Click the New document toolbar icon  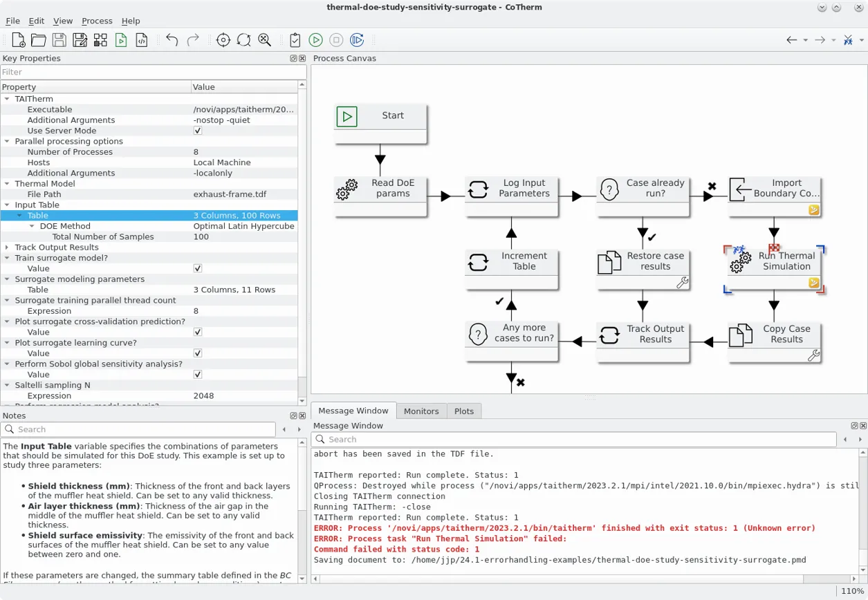coord(19,40)
